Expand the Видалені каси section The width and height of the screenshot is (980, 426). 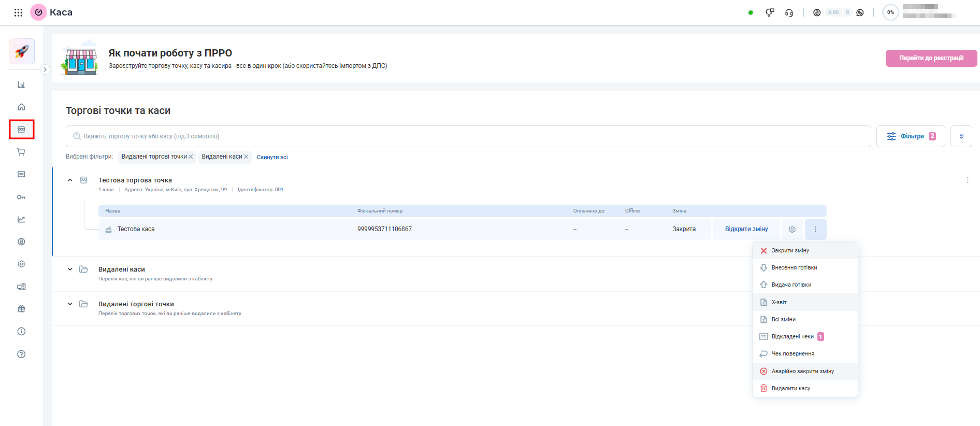pyautogui.click(x=70, y=269)
